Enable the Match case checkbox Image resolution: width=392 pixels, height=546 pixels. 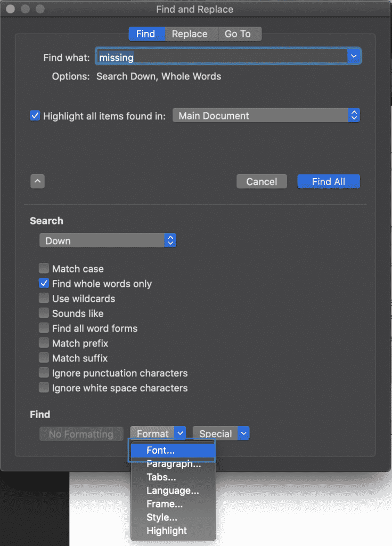(44, 268)
